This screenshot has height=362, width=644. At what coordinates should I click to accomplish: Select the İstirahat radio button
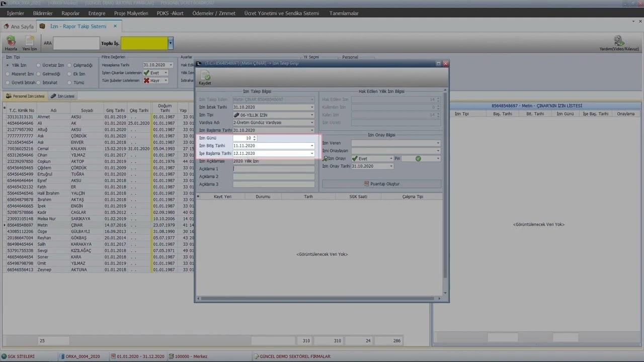click(x=38, y=82)
